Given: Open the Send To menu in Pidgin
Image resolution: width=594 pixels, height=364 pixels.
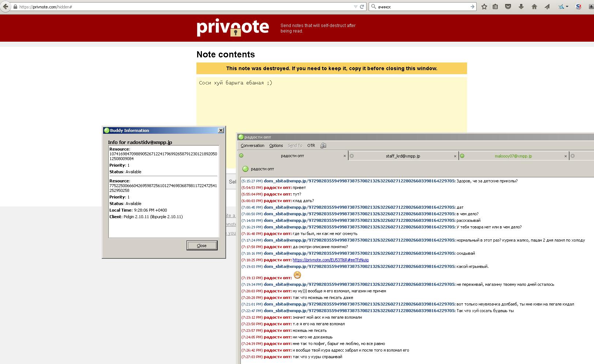Looking at the screenshot, I should 295,145.
